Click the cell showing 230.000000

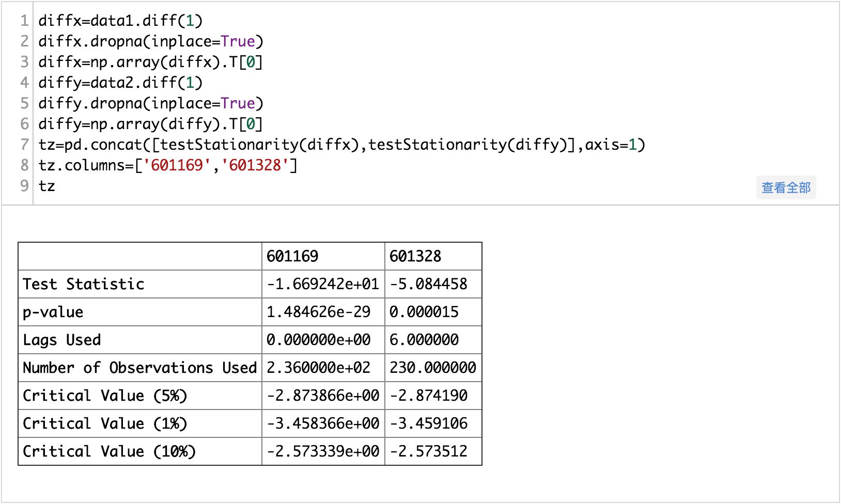433,368
